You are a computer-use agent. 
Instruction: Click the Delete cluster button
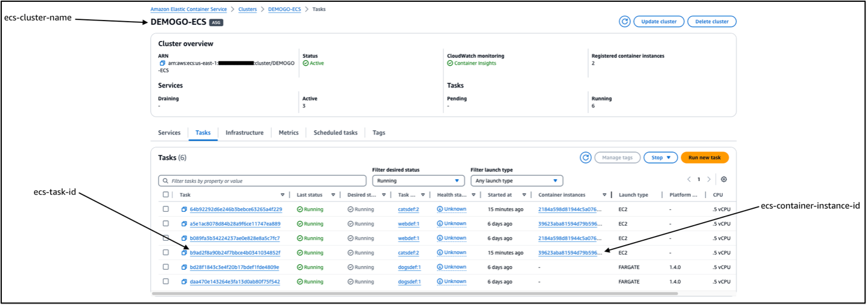(x=712, y=21)
